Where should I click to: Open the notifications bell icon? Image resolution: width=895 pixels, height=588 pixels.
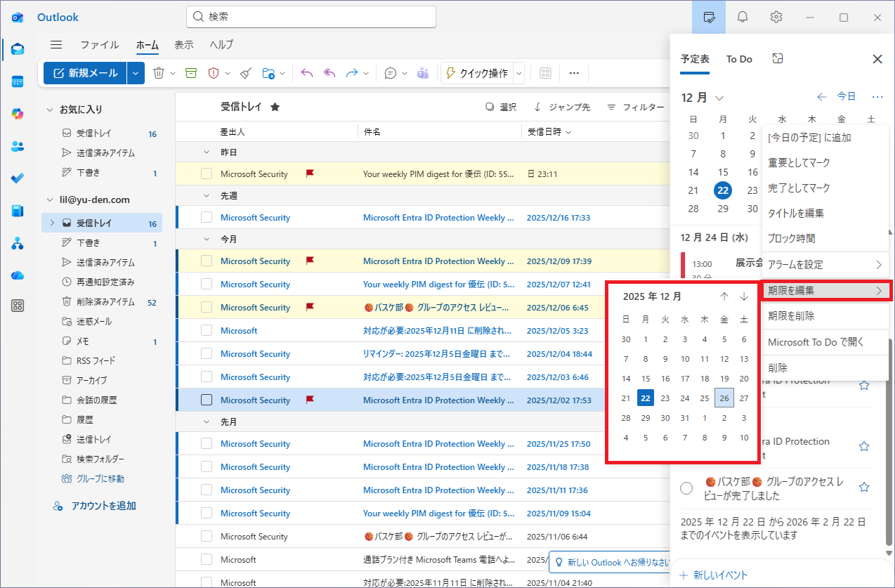pyautogui.click(x=743, y=17)
